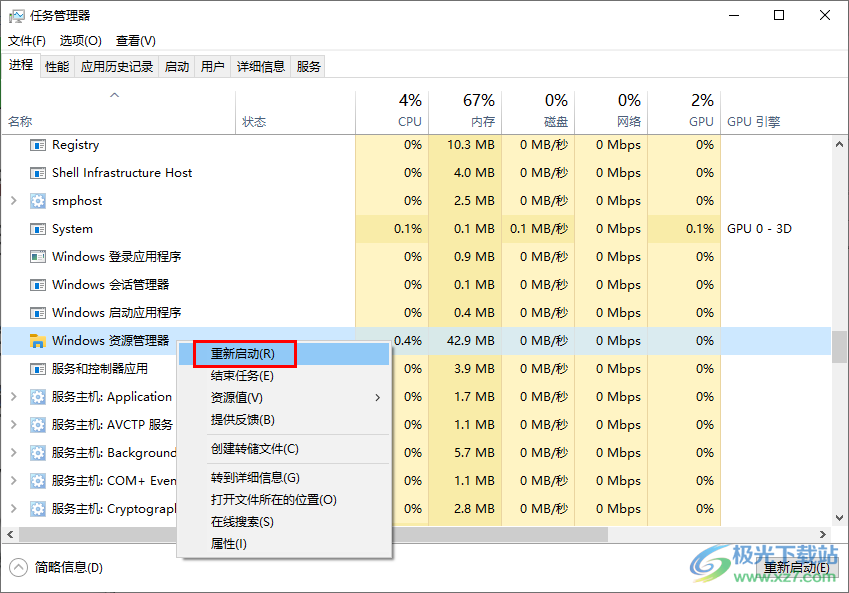This screenshot has width=849, height=593.
Task: Choose 在线搜索(S) in context menu
Action: pos(284,522)
